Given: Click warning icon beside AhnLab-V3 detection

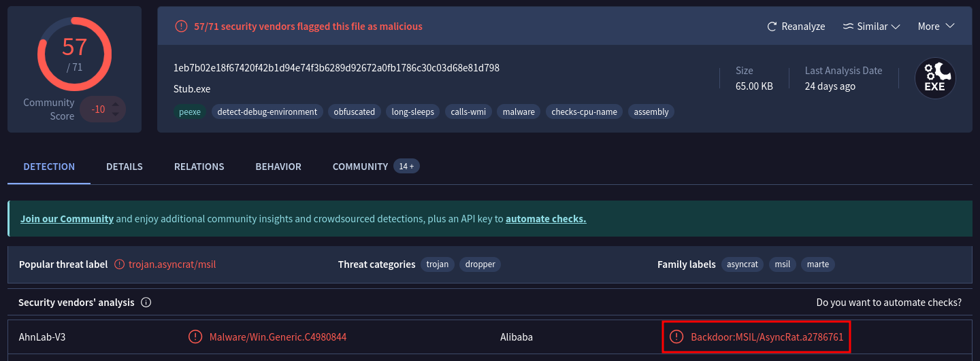Looking at the screenshot, I should coord(195,337).
